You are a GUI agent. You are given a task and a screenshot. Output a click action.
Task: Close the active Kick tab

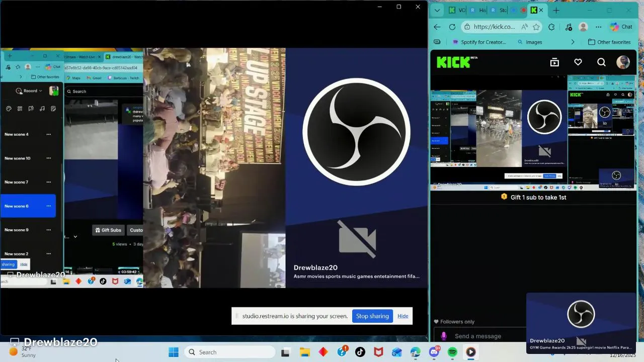click(x=541, y=10)
